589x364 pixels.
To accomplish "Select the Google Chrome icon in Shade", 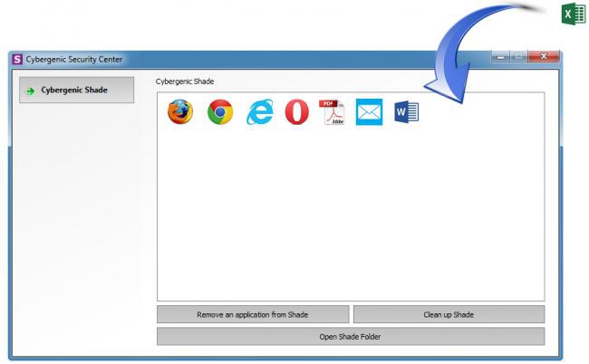I will click(x=220, y=112).
